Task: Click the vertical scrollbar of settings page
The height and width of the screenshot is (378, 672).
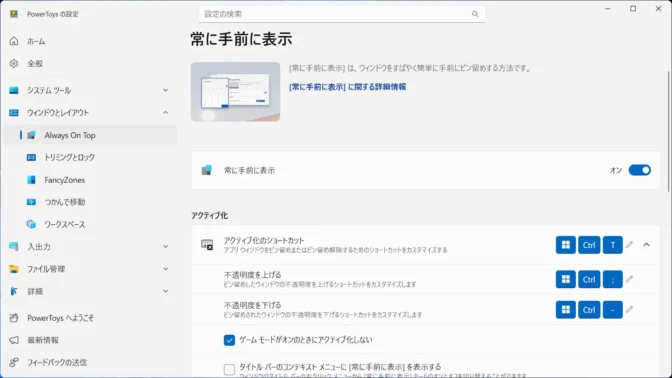Action: (x=669, y=131)
